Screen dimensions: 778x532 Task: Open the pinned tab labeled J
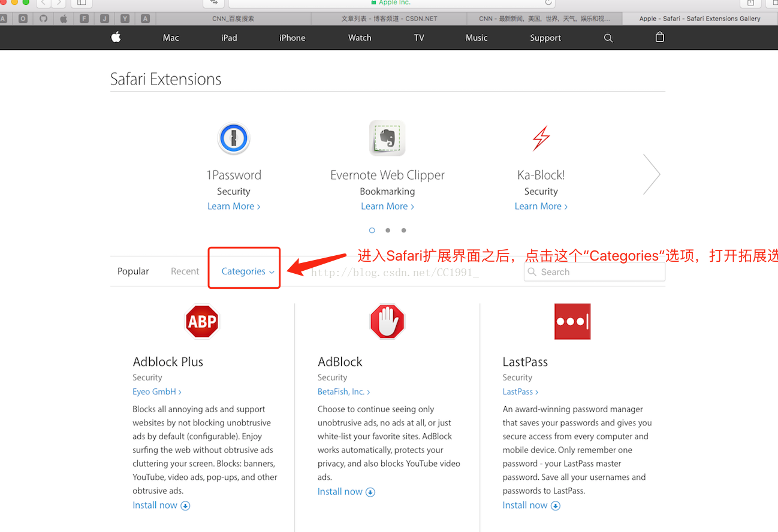(x=104, y=19)
